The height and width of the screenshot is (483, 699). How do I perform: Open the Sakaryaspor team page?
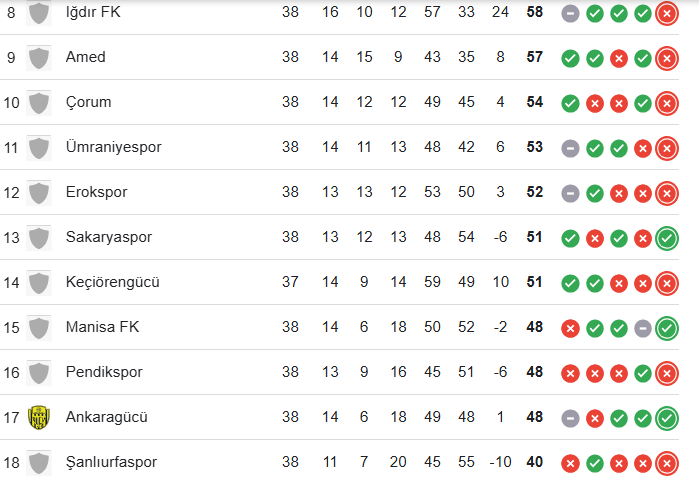[109, 237]
